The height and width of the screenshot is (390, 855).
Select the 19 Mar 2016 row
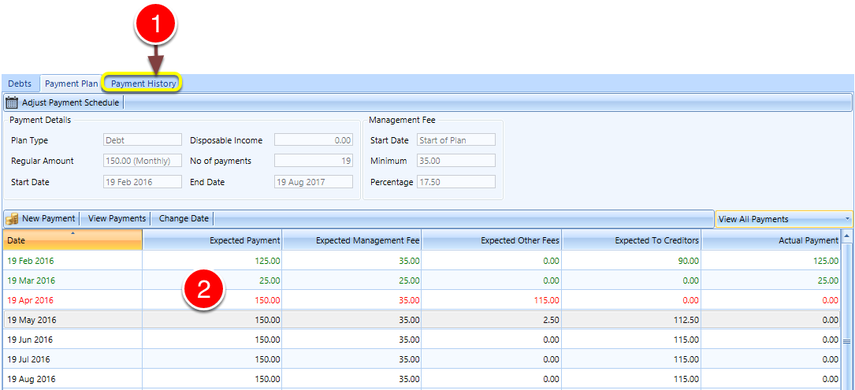pos(422,280)
